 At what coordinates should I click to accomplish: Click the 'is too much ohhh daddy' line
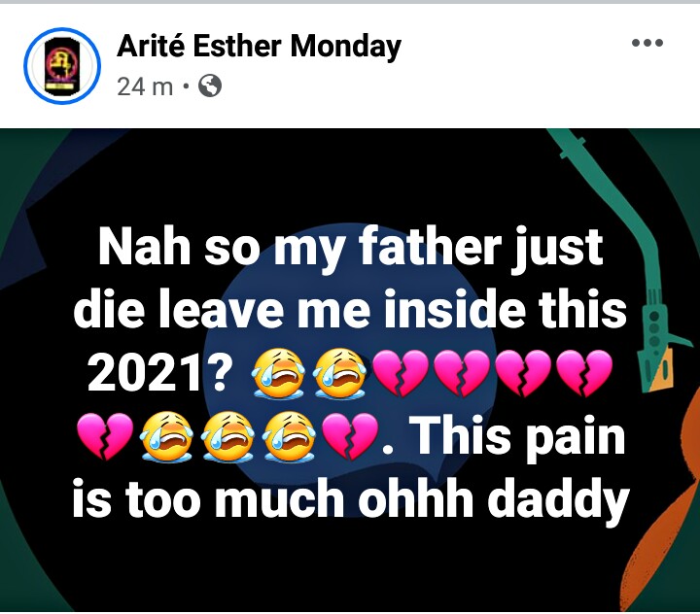350,499
